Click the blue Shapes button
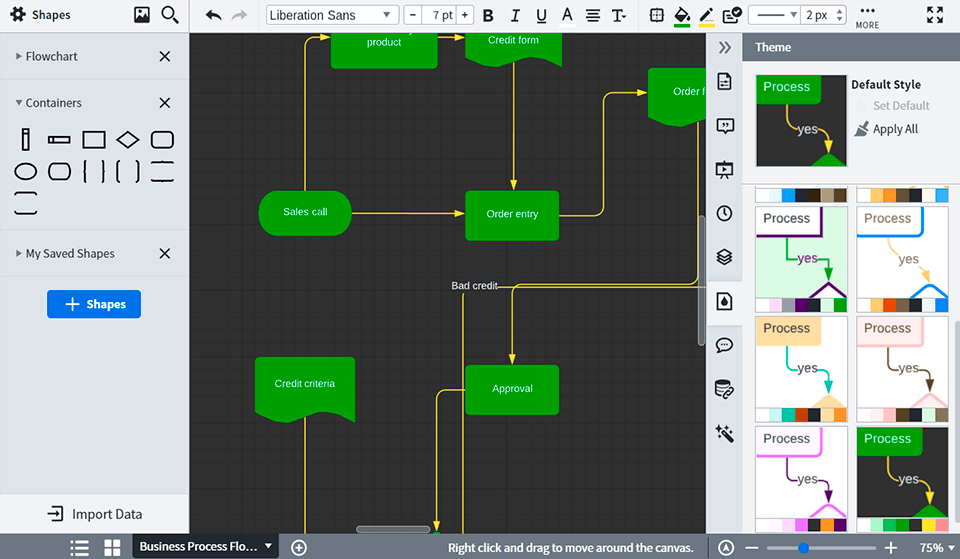The image size is (960, 559). (94, 304)
